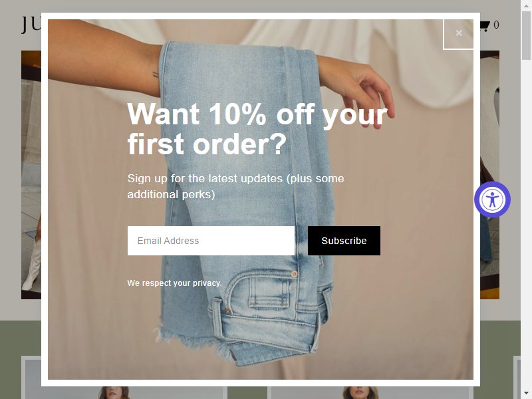Click the left hero banner image edge
532x399 pixels.
pos(31,175)
